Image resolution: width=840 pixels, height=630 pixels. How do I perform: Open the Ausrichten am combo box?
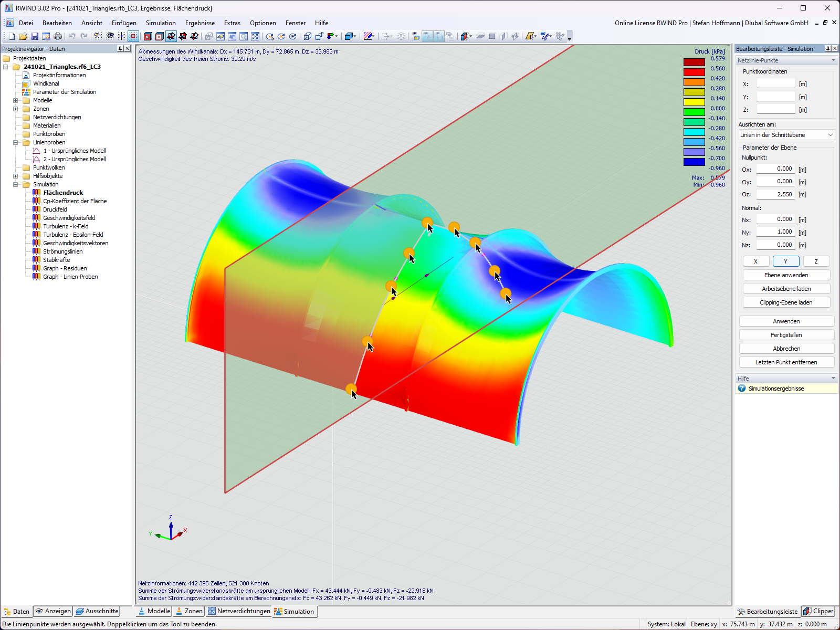(x=786, y=135)
